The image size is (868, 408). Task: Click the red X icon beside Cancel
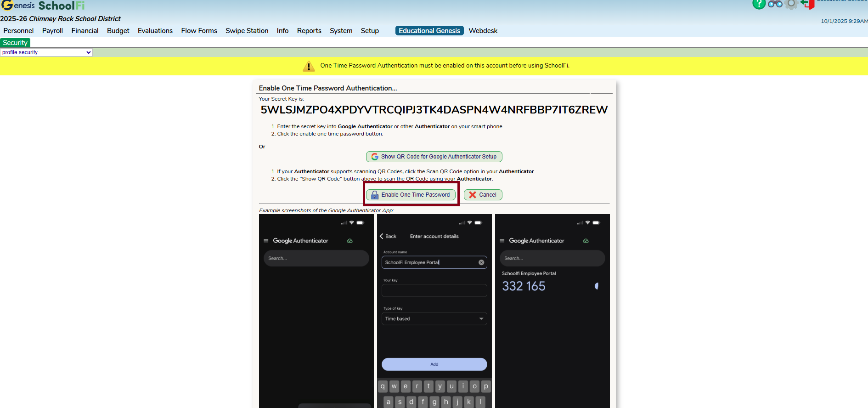click(473, 195)
